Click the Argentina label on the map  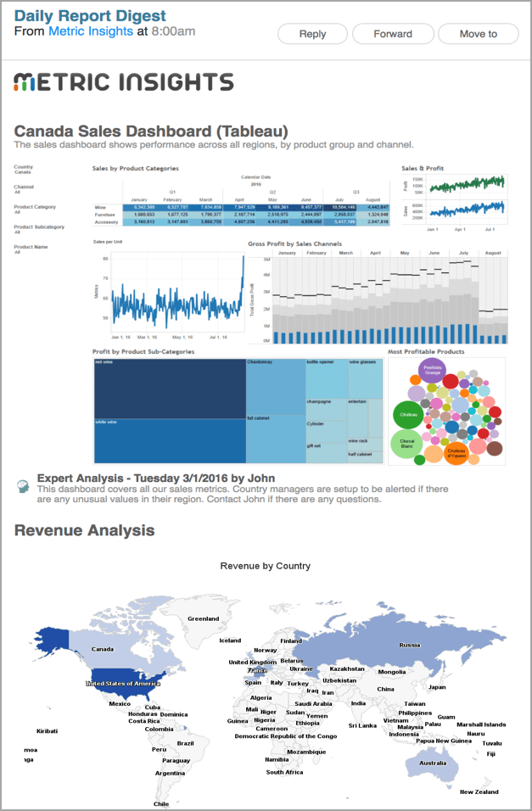point(170,773)
